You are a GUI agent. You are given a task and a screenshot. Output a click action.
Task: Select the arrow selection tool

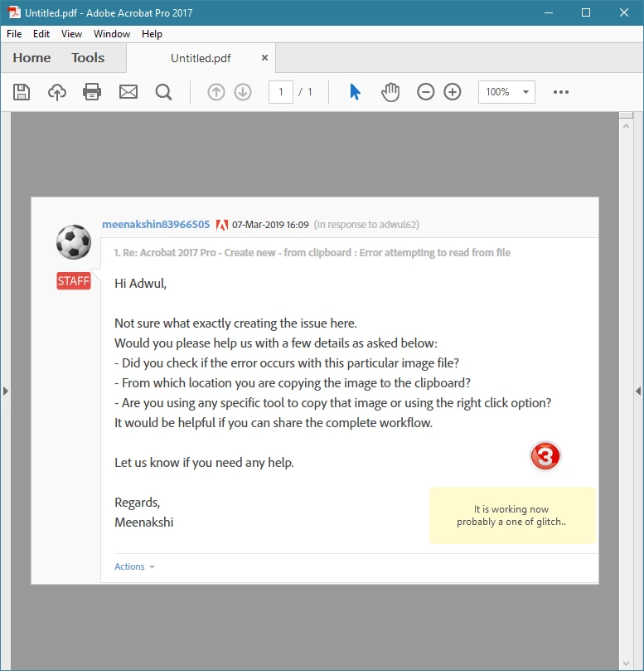(x=355, y=92)
